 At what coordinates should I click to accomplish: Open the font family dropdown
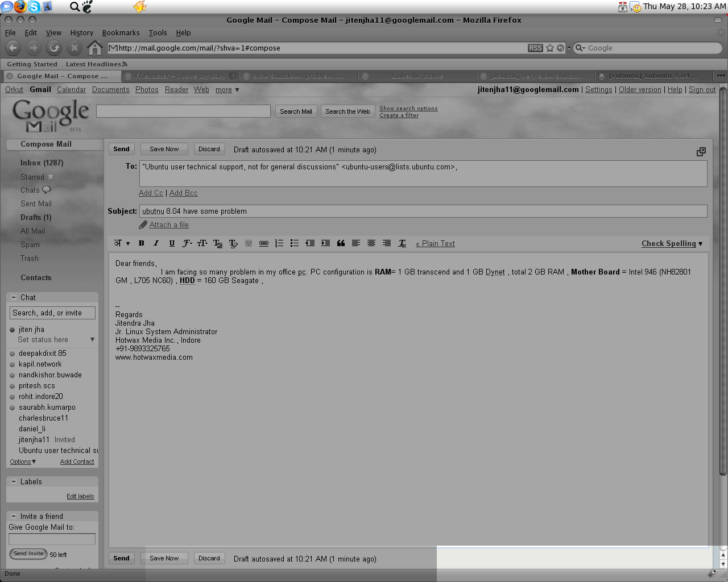point(187,243)
